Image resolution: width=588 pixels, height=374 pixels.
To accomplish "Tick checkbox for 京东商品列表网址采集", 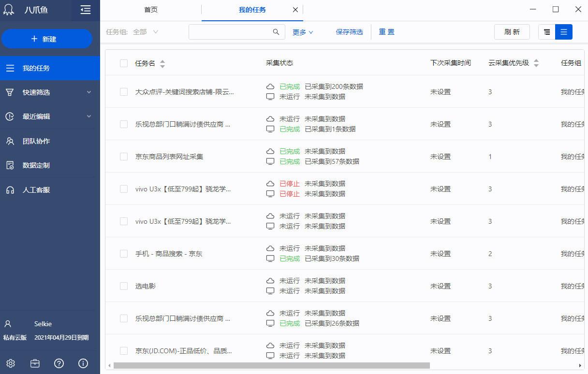I will click(124, 157).
